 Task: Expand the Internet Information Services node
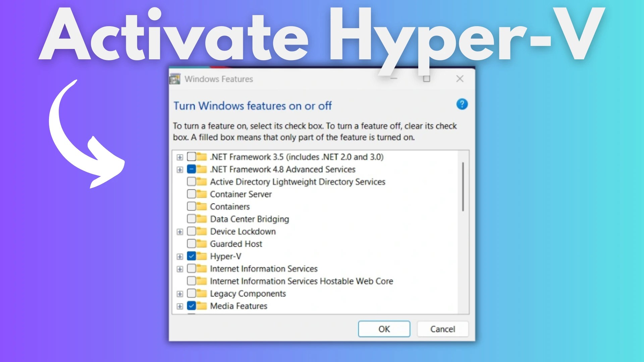tap(180, 269)
